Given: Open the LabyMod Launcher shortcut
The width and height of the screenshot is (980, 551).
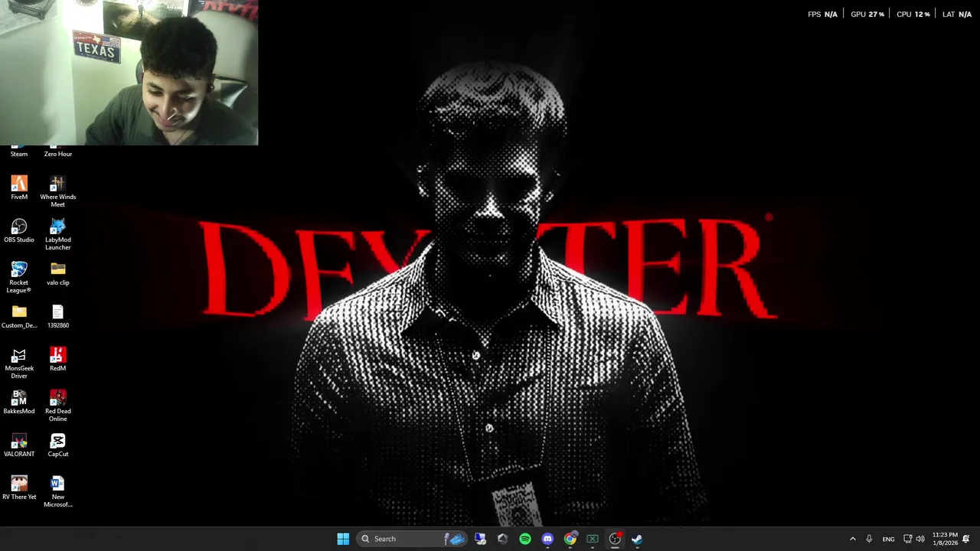Looking at the screenshot, I should pyautogui.click(x=58, y=234).
